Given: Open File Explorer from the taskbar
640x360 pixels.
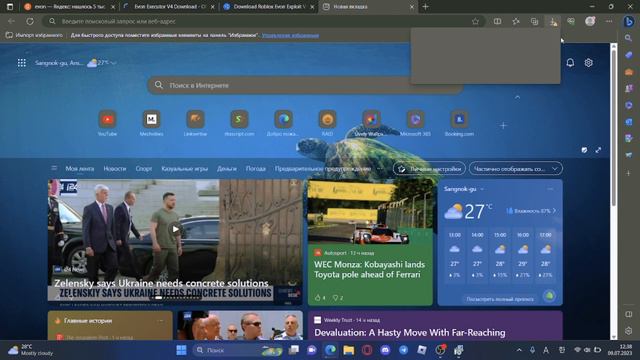Looking at the screenshot, I should pos(349,350).
